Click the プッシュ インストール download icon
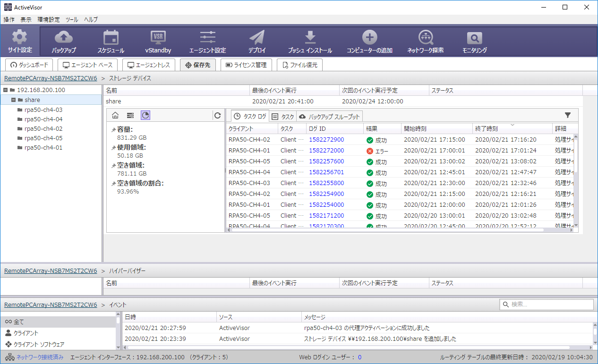 [310, 37]
